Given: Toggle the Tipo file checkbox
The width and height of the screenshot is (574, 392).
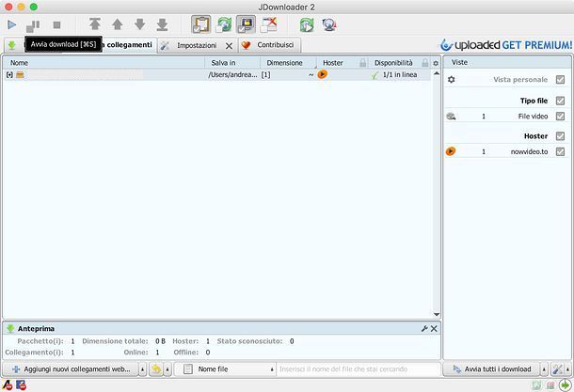Looking at the screenshot, I should coord(560,101).
